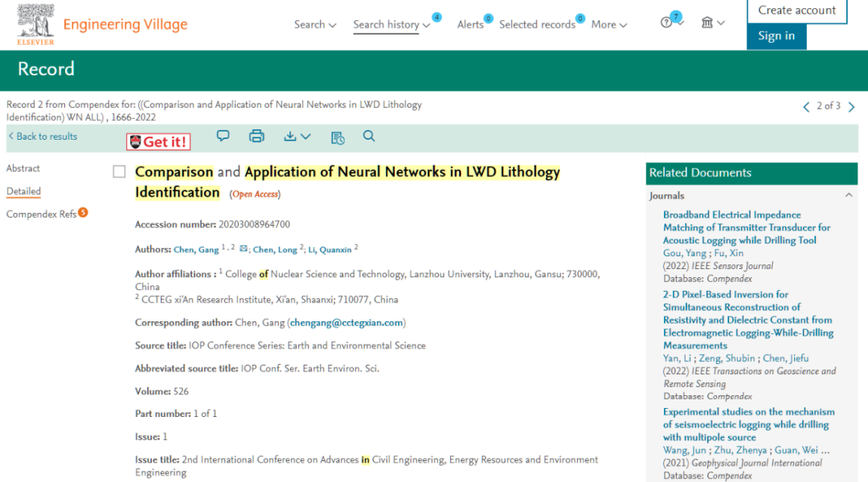This screenshot has height=482, width=868.
Task: Click the Accession number 20203008964700 text
Action: point(254,224)
